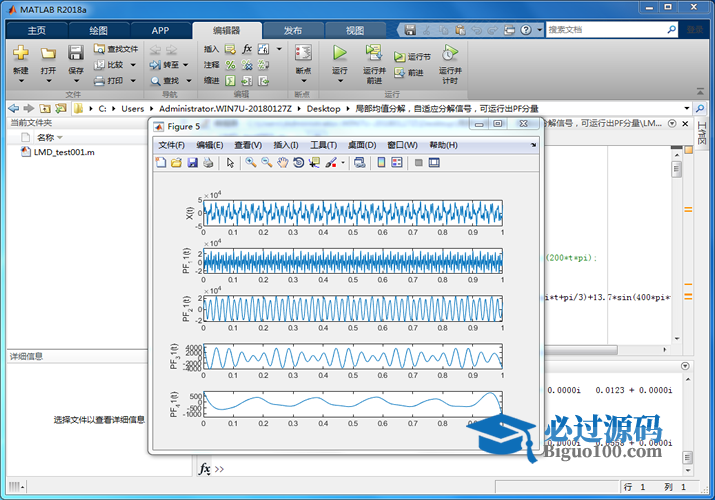
Task: Open a file with the 打开 folder icon
Action: click(48, 53)
